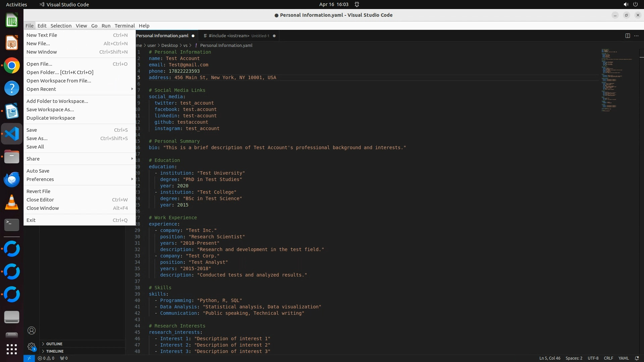Expand the OUTLINE section
Image resolution: width=644 pixels, height=362 pixels.
[x=54, y=344]
